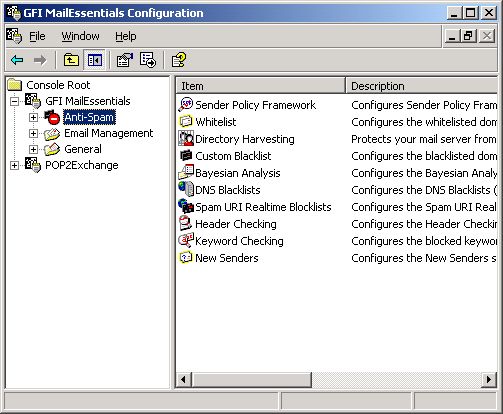Click the Keyword Checking icon

(186, 240)
